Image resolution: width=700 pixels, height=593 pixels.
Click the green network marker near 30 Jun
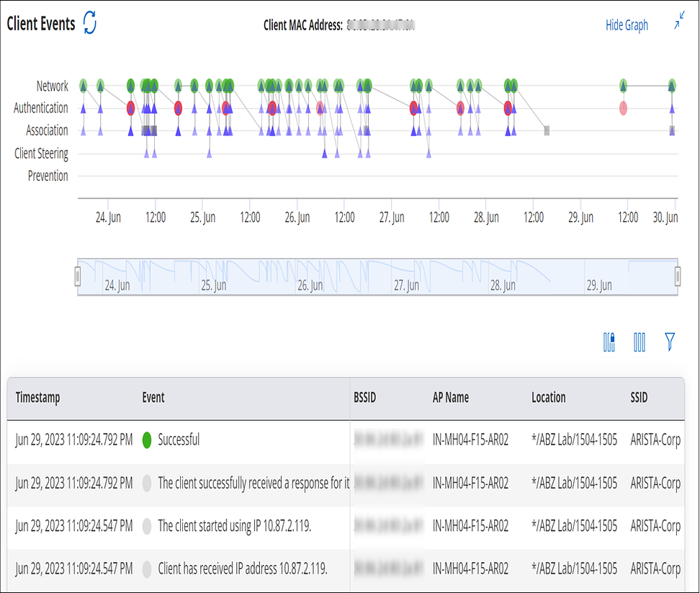point(671,86)
